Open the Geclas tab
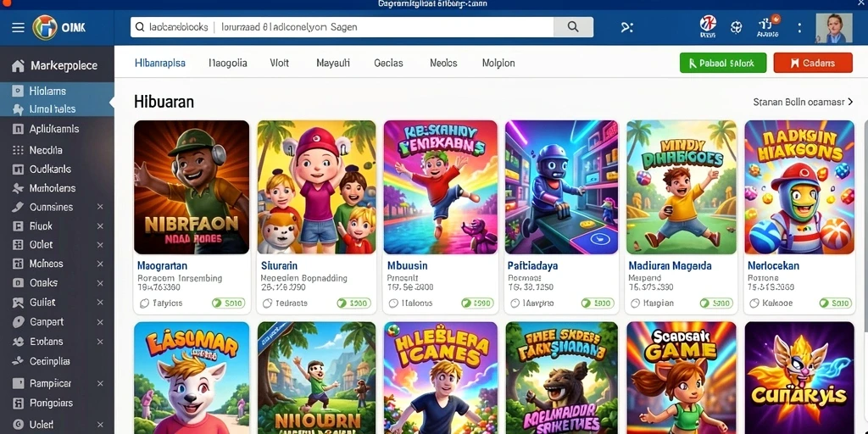Image resolution: width=868 pixels, height=434 pixels. (x=388, y=63)
